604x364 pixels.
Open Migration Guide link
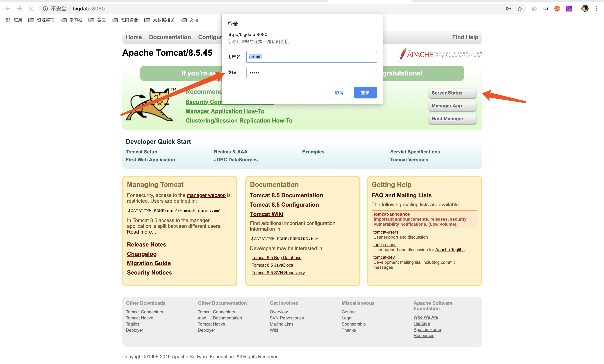pos(149,263)
